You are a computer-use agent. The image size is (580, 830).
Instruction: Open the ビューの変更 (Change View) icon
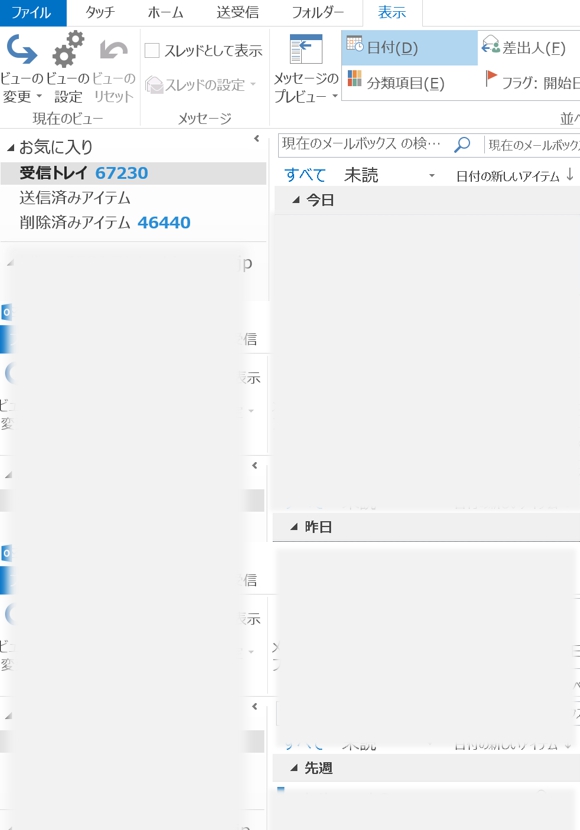(x=22, y=49)
